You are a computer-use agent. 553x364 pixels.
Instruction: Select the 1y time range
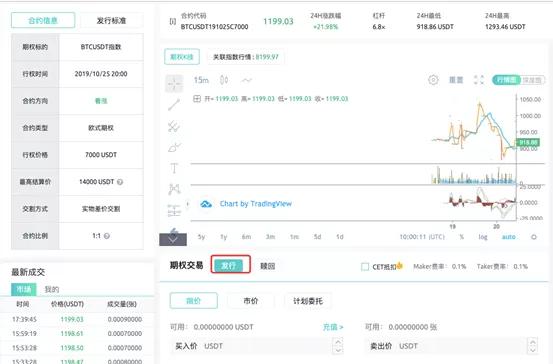point(224,237)
